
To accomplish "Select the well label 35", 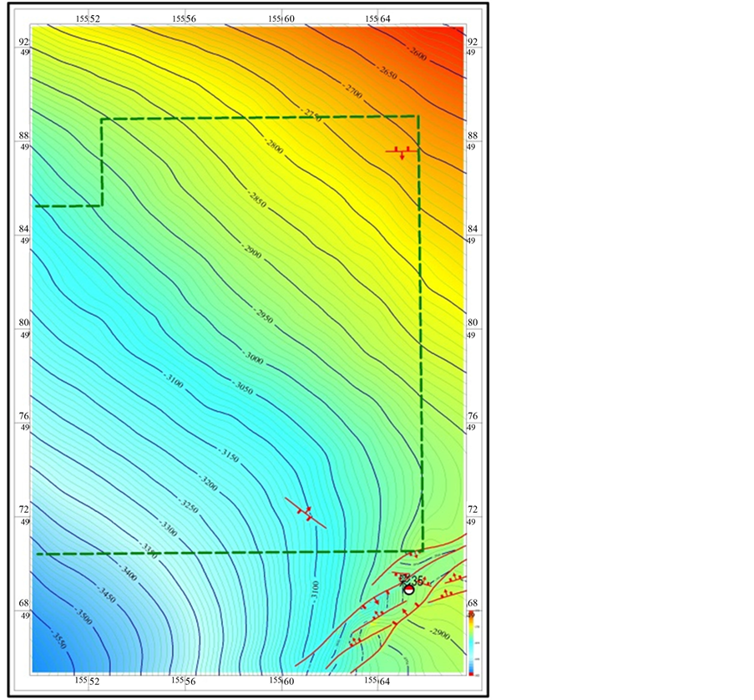I will click(x=414, y=580).
